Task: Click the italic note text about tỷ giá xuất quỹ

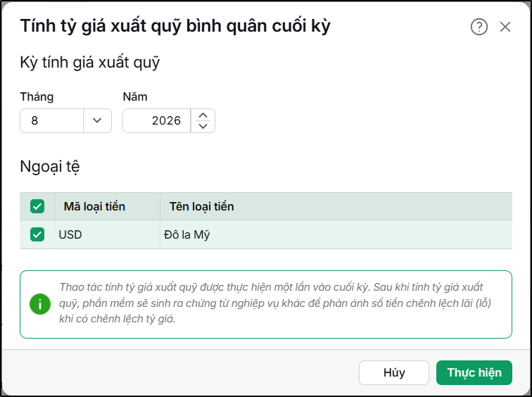Action: click(275, 303)
